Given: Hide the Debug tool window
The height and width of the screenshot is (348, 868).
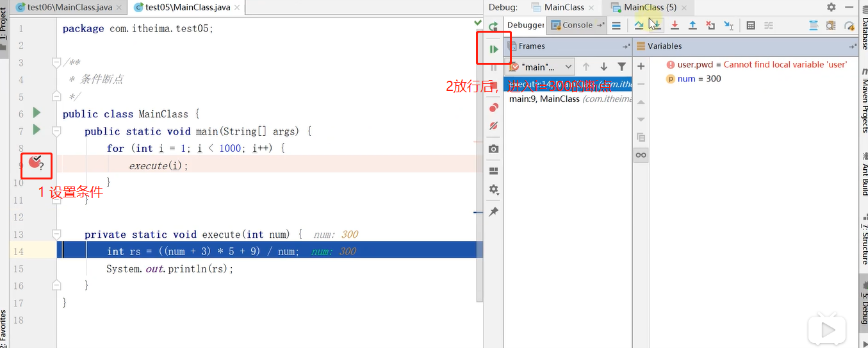Looking at the screenshot, I should tap(849, 7).
